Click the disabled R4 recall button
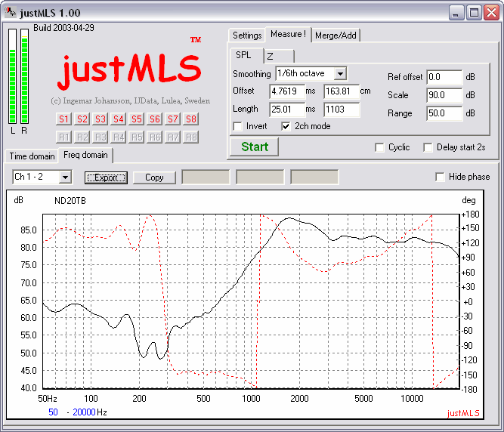Image resolution: width=504 pixels, height=432 pixels. 119,137
